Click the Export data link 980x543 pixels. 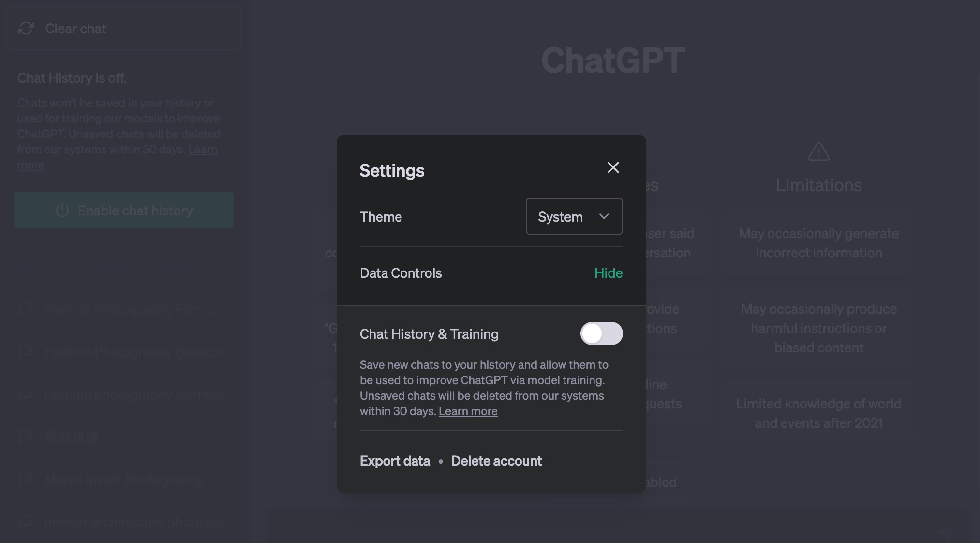pos(395,461)
